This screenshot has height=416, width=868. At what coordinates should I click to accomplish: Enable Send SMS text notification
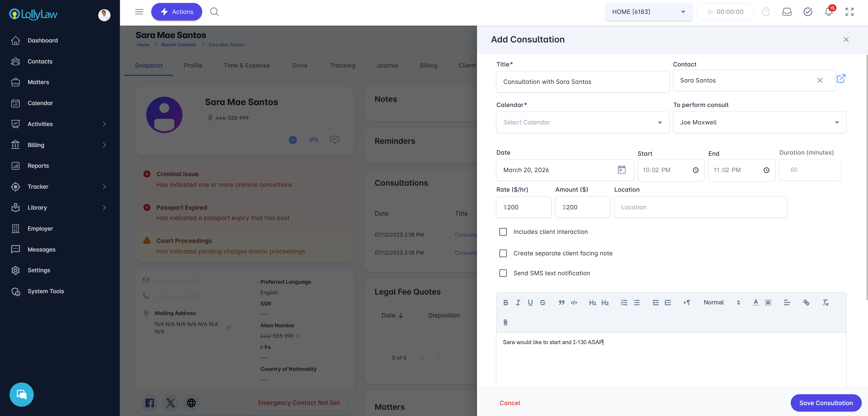pyautogui.click(x=503, y=273)
